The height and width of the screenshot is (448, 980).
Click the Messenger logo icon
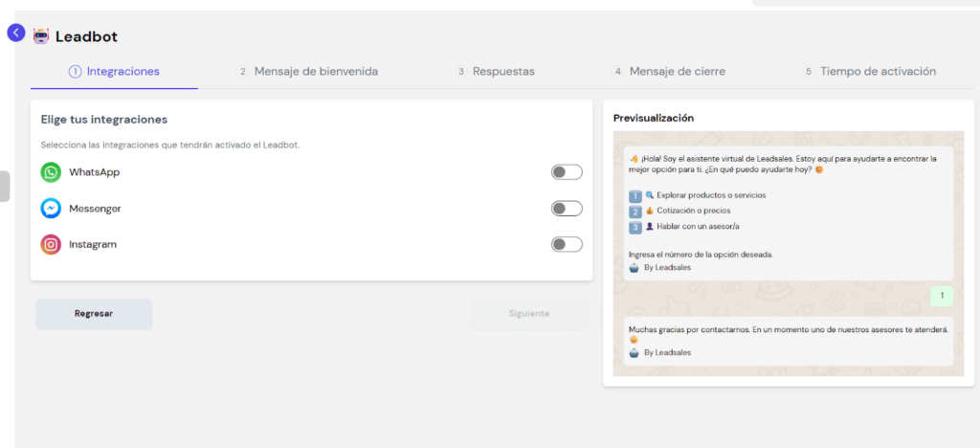[x=51, y=209]
